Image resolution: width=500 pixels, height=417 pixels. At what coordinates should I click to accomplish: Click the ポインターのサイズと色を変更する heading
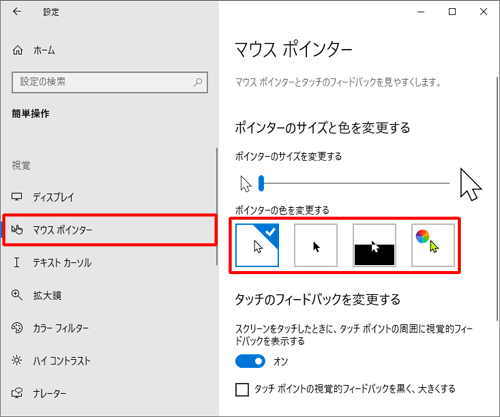pyautogui.click(x=322, y=128)
